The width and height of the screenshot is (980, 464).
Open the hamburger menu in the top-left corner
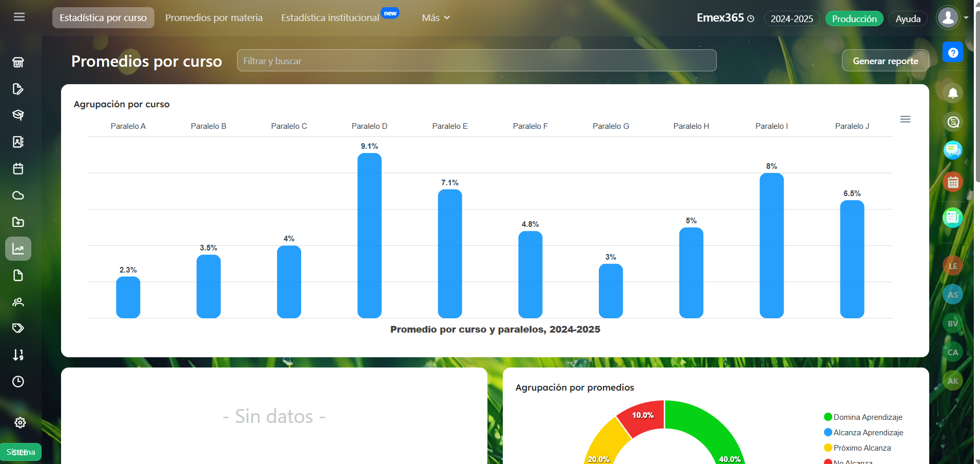coord(19,17)
